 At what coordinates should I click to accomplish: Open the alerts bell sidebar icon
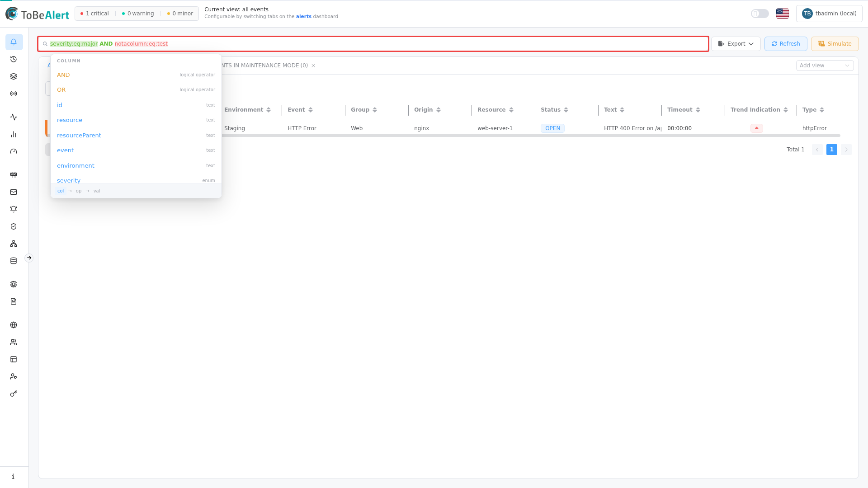click(14, 42)
